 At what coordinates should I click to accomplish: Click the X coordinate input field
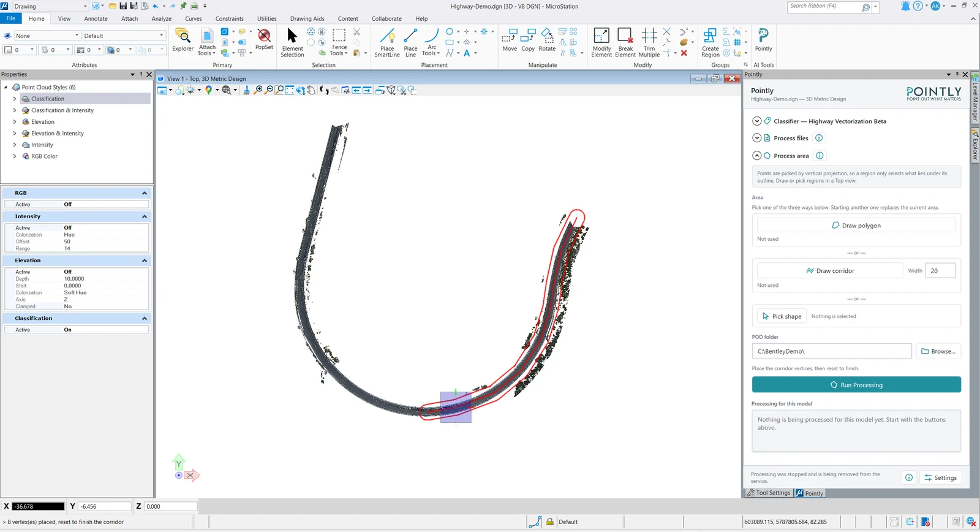(x=39, y=506)
